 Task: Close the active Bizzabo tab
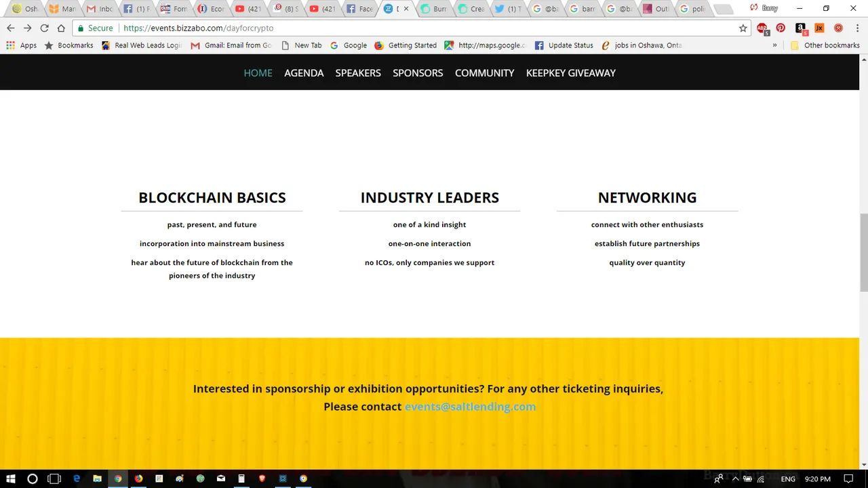click(x=406, y=9)
